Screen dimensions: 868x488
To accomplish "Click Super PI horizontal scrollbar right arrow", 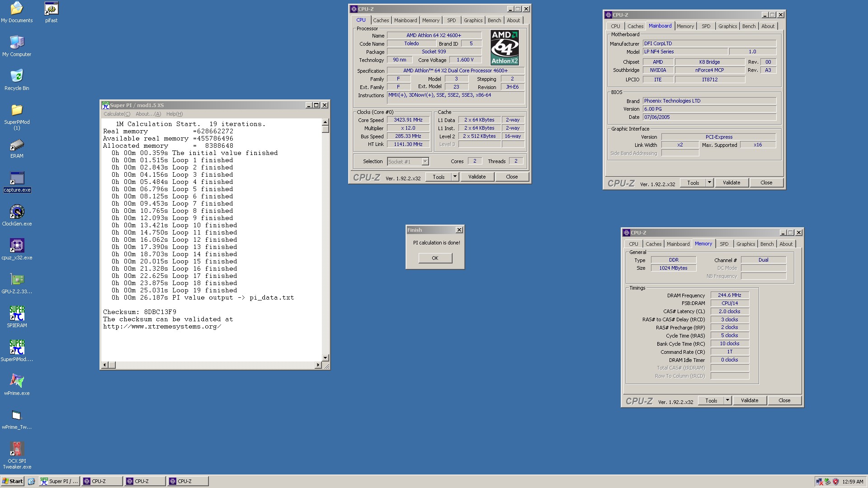I will click(x=318, y=365).
